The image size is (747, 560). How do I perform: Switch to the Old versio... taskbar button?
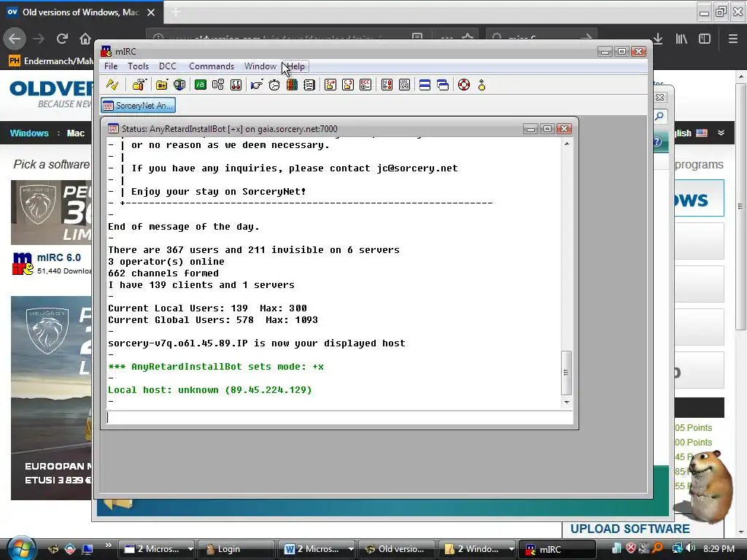click(x=396, y=549)
